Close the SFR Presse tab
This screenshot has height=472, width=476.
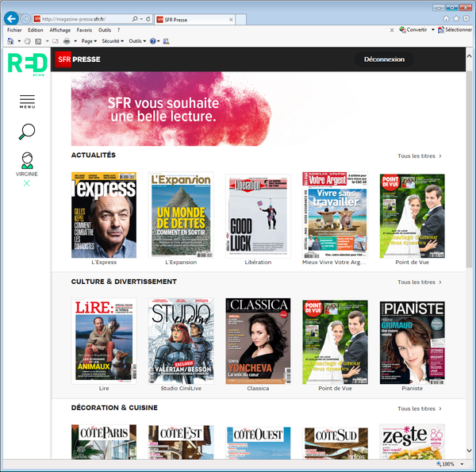click(231, 19)
